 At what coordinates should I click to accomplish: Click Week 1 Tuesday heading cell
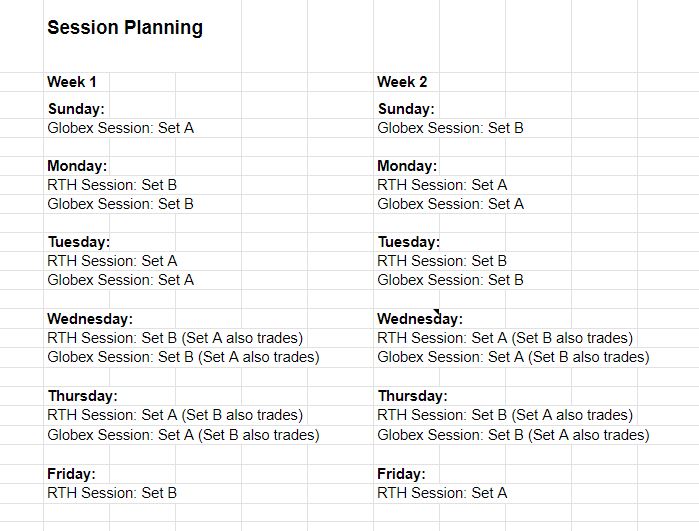[79, 242]
